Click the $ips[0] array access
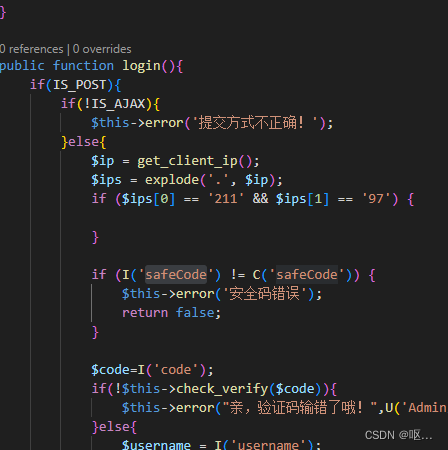 tap(148, 199)
